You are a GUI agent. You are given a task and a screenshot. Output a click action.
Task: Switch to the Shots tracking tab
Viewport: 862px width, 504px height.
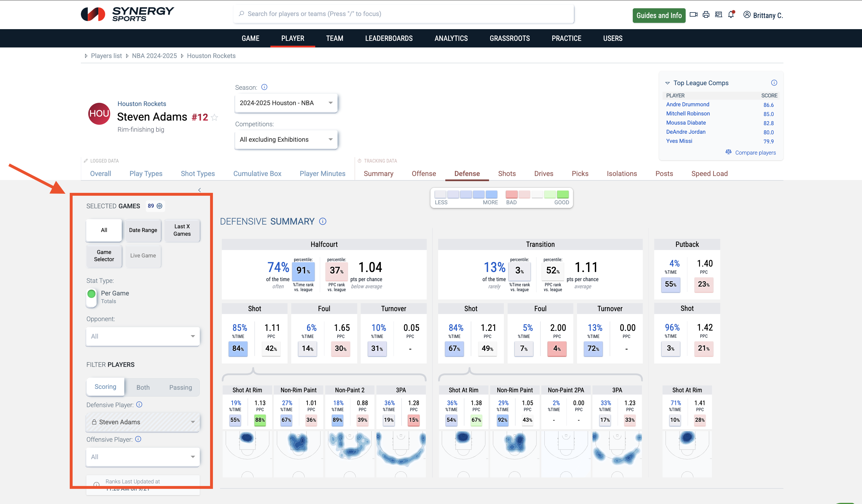506,174
